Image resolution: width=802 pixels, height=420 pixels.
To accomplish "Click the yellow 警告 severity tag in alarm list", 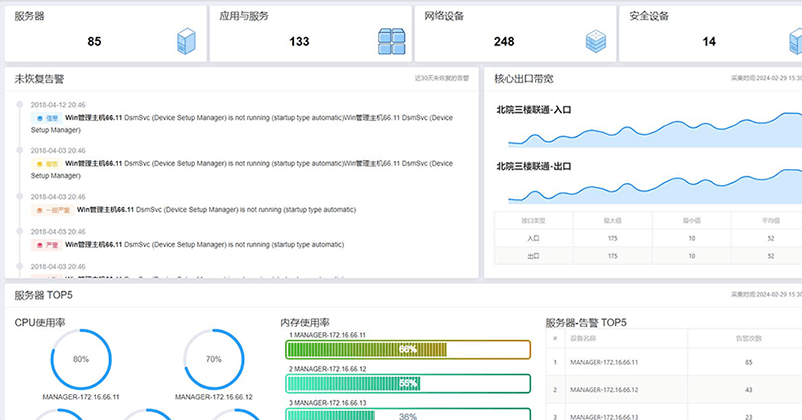I will click(53, 163).
